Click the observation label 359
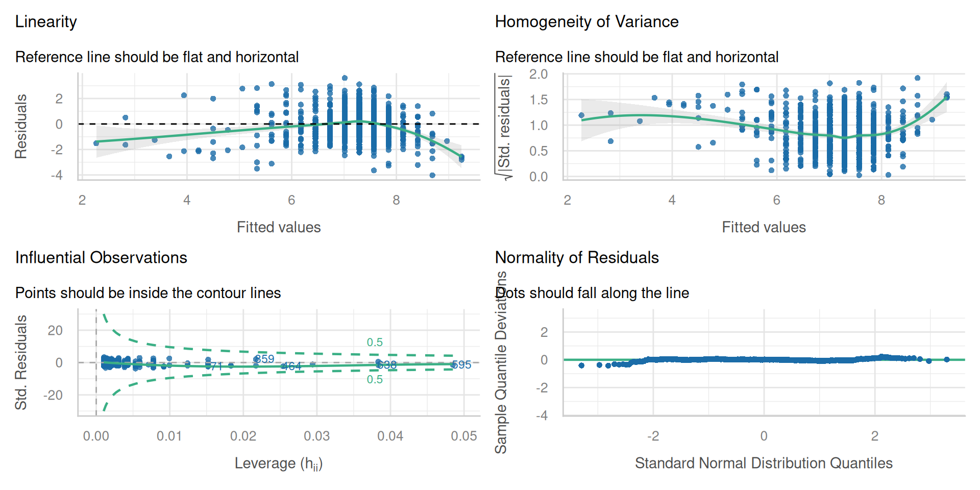This screenshot has width=980, height=490. click(265, 359)
